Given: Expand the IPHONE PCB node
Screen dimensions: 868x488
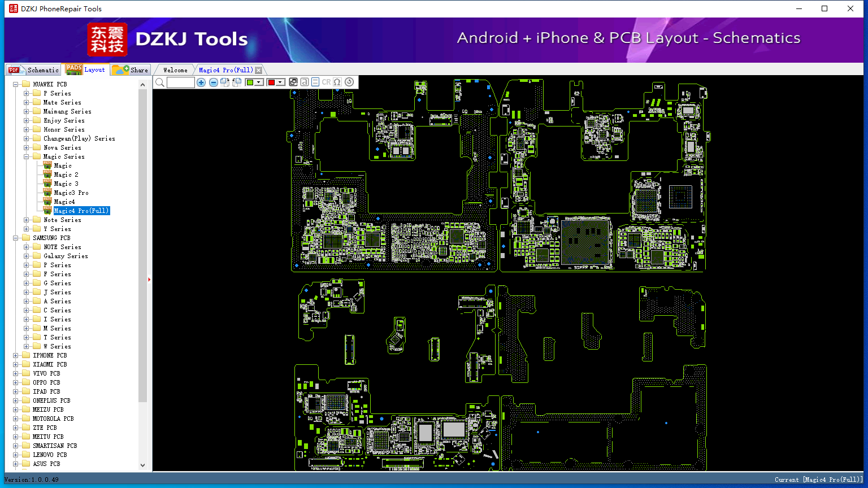Looking at the screenshot, I should [16, 355].
